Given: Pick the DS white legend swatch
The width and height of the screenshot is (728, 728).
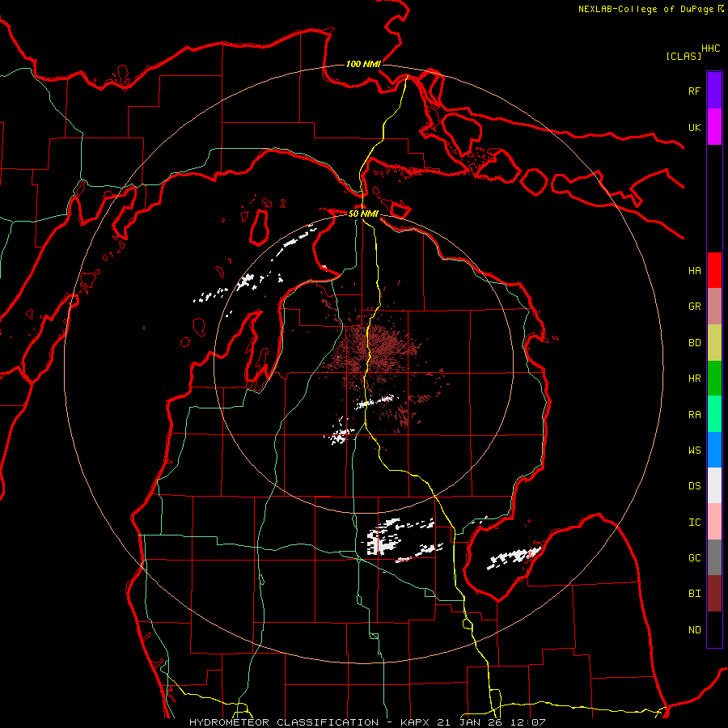Looking at the screenshot, I should pos(714,485).
